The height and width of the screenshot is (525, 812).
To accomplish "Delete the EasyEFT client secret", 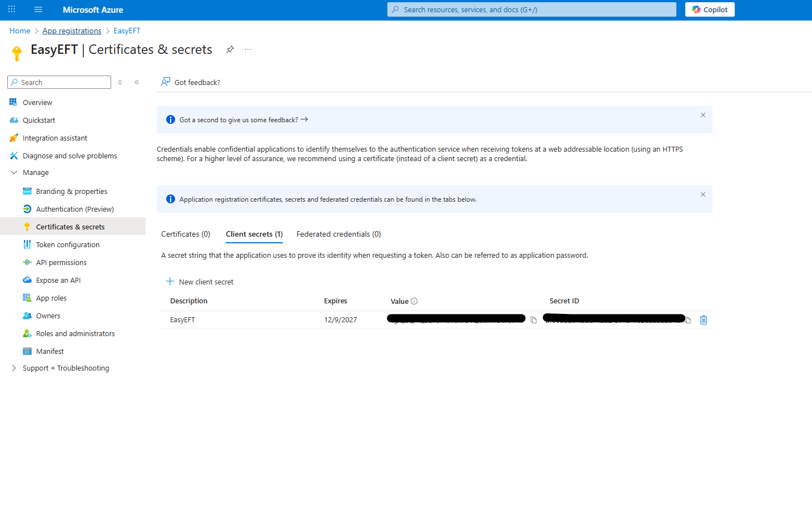I will [x=704, y=320].
